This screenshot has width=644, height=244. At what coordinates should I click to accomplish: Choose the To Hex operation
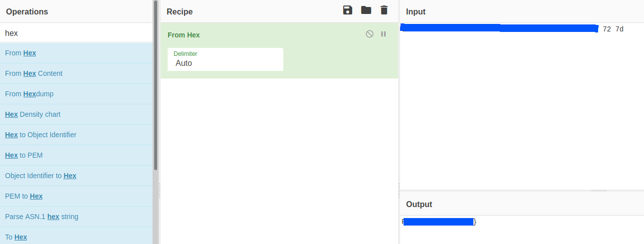[16, 237]
